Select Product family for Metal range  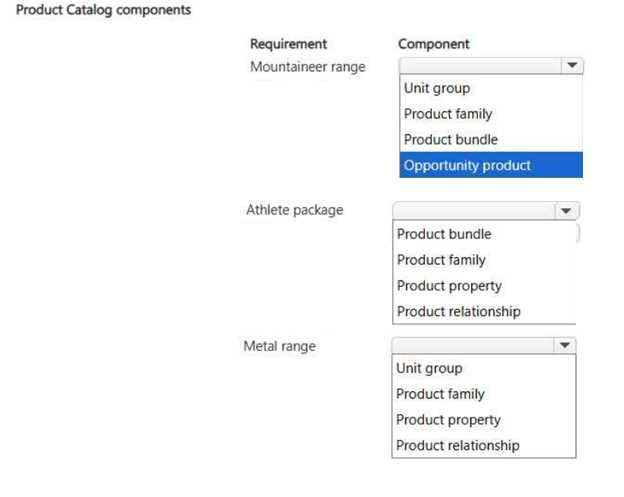coord(484,394)
